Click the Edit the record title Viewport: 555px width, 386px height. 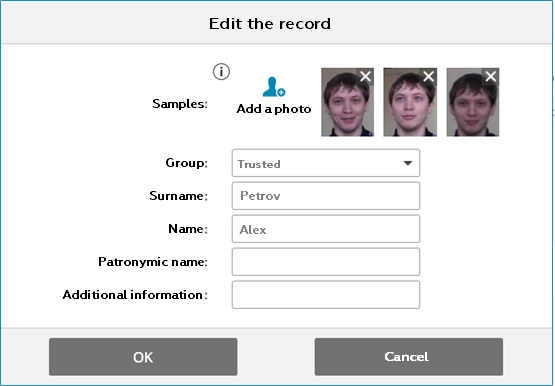(x=270, y=24)
